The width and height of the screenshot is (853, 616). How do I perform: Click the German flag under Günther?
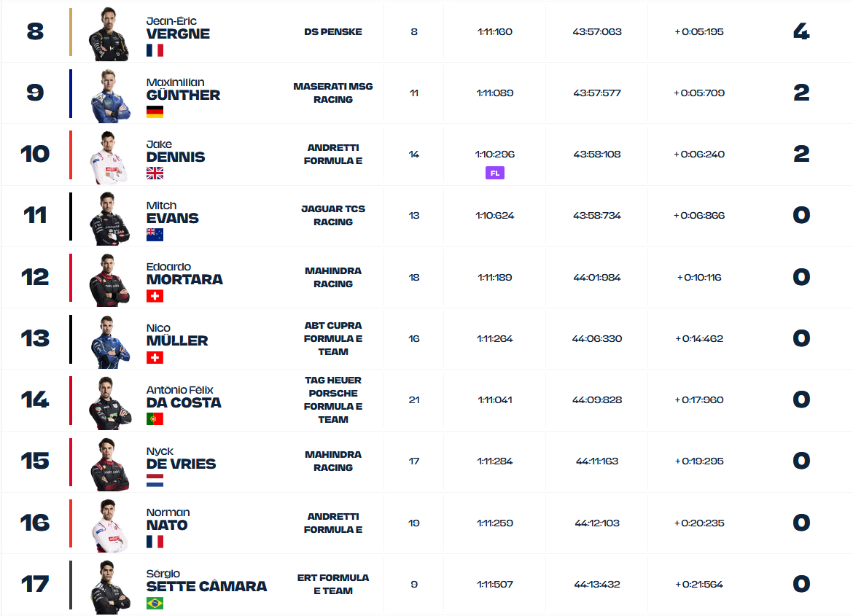click(x=155, y=112)
